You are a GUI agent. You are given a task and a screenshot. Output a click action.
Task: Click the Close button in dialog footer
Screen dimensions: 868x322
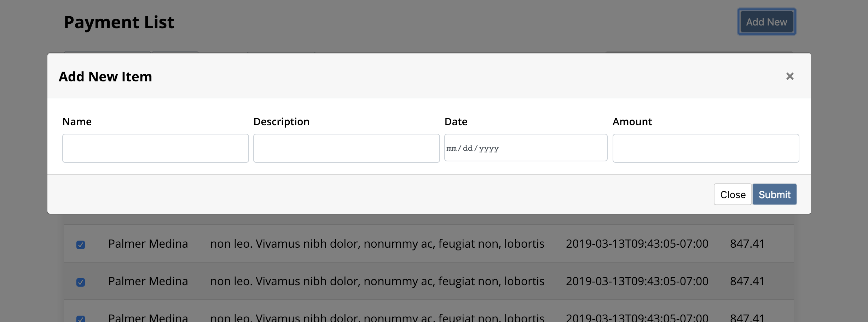pos(733,194)
